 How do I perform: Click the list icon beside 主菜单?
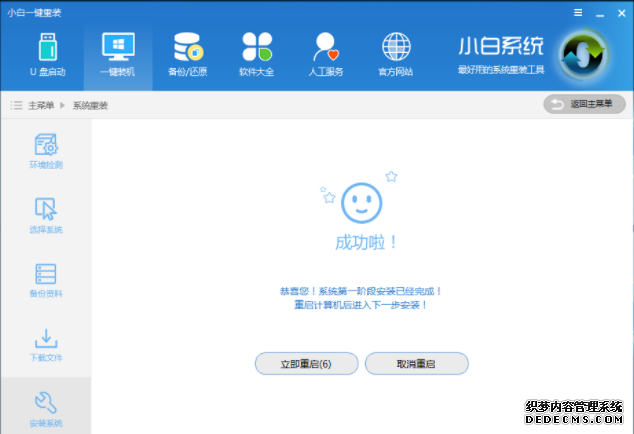17,106
